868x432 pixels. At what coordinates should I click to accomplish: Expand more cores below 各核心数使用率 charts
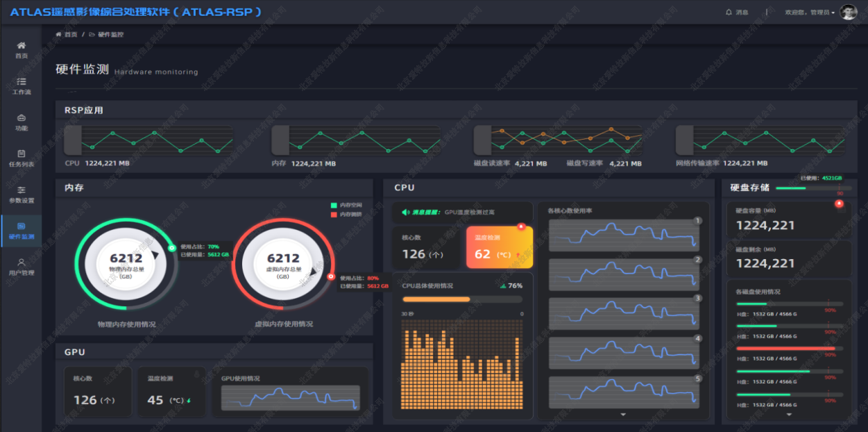click(623, 415)
